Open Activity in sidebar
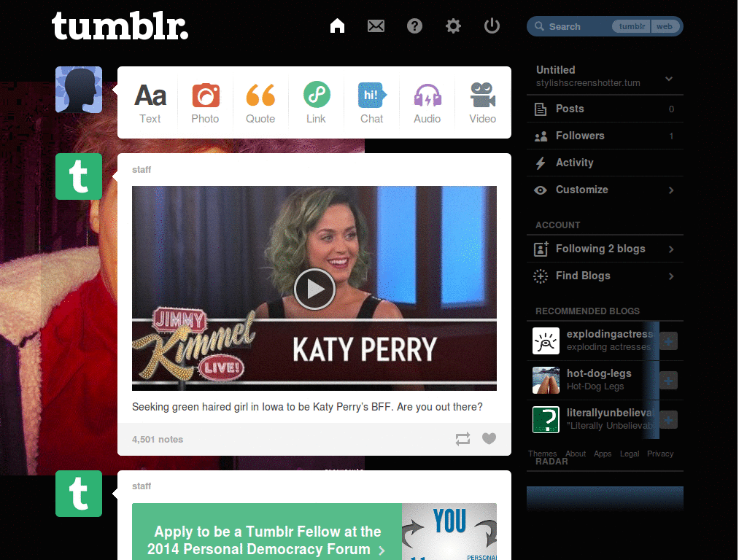This screenshot has width=747, height=560. 605,163
